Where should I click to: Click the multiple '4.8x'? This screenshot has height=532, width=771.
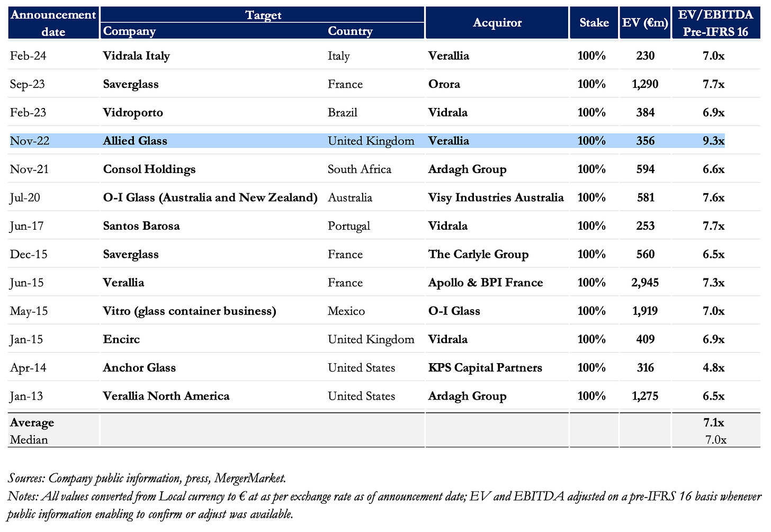pyautogui.click(x=714, y=368)
